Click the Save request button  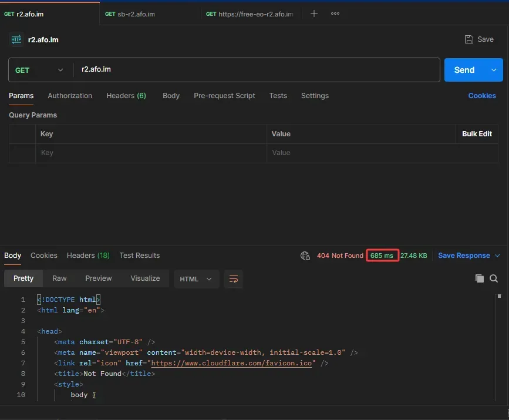[479, 39]
